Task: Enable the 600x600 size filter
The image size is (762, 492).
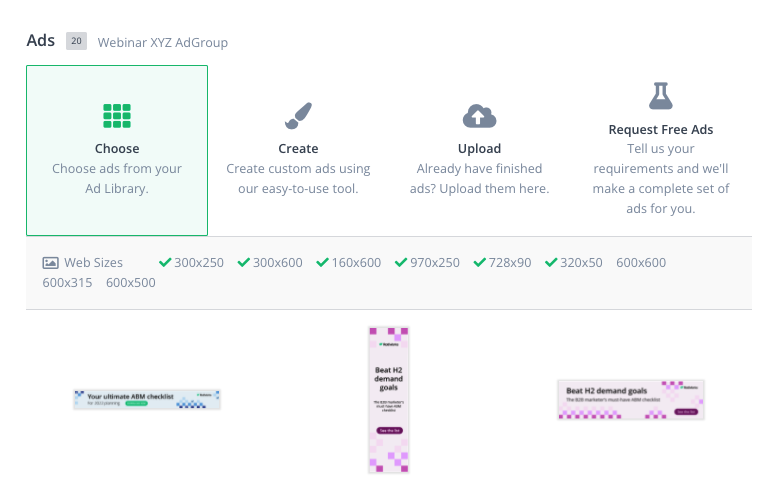Action: 641,263
